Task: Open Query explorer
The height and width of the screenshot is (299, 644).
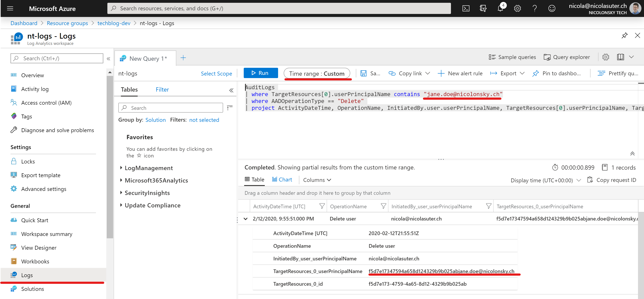Action: click(567, 57)
